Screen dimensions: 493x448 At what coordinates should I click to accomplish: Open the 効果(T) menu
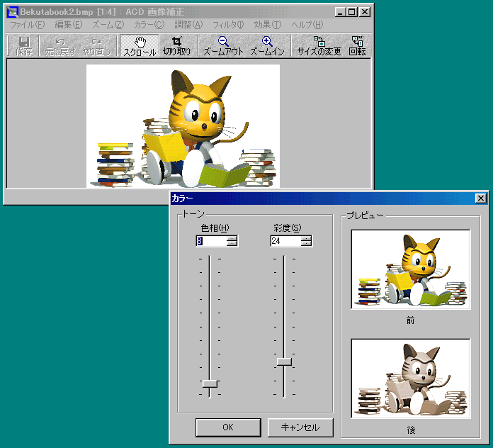[267, 25]
